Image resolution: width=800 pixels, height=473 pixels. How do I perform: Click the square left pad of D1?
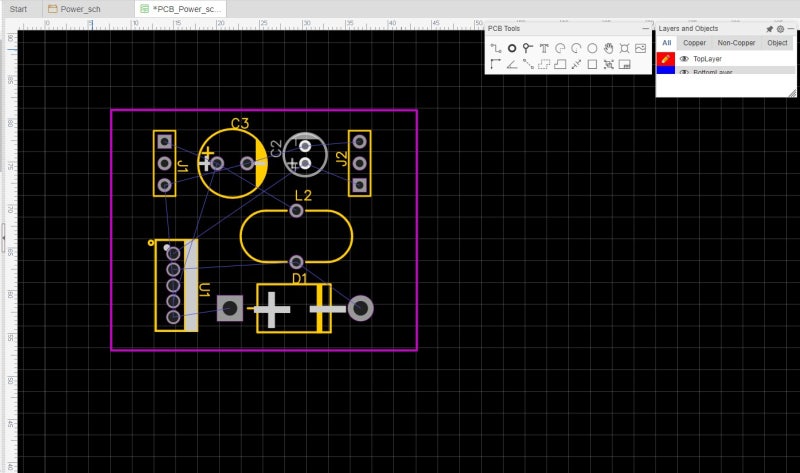[230, 308]
